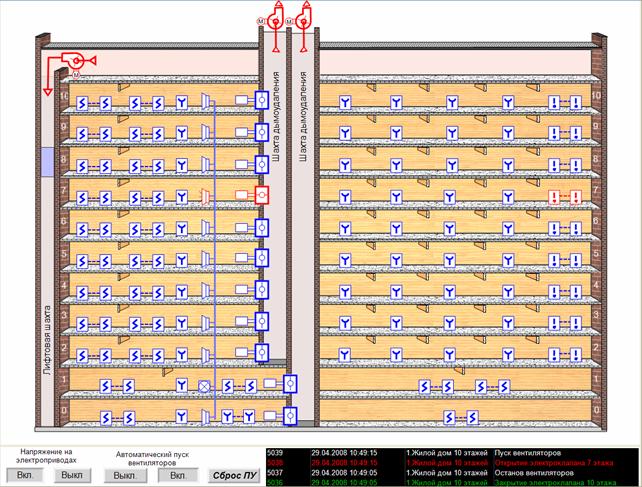The image size is (642, 487).
Task: Click left-wing manual call point on floor 1
Action: [x=182, y=385]
